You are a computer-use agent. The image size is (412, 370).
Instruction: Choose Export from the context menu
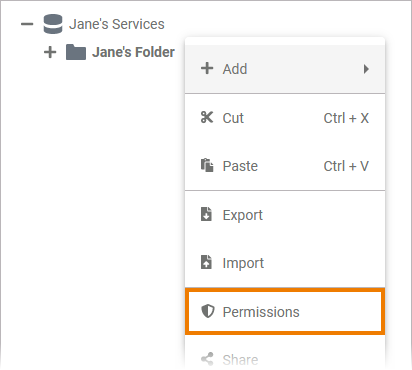click(285, 215)
